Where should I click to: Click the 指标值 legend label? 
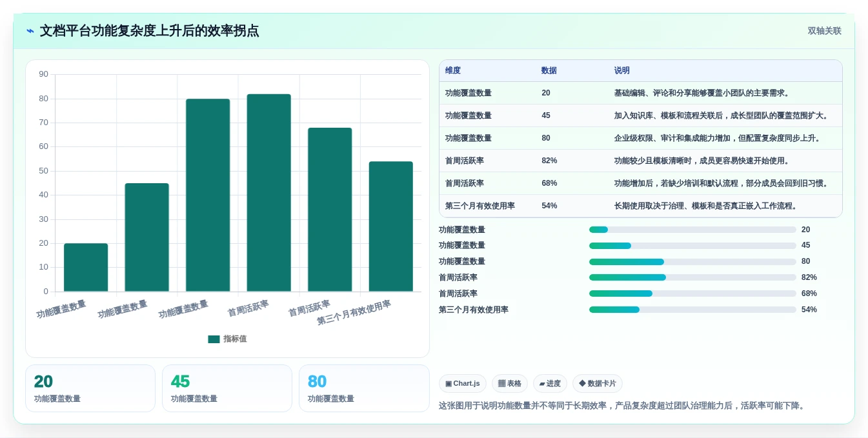tap(235, 339)
